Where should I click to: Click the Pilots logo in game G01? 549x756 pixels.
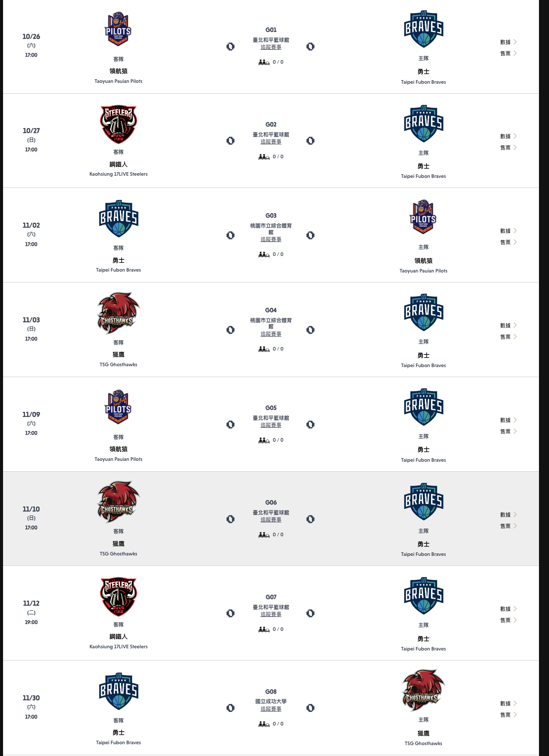coord(118,29)
